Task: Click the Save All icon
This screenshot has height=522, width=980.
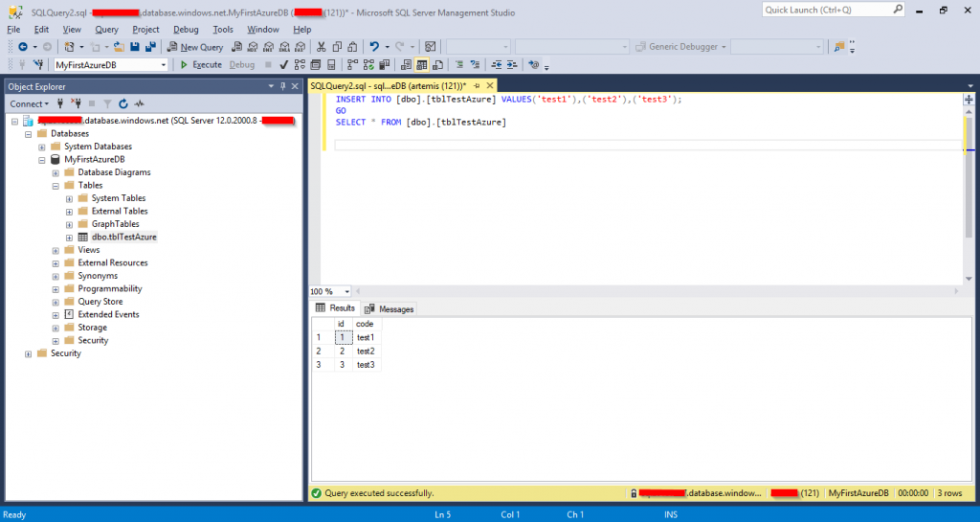Action: click(150, 47)
